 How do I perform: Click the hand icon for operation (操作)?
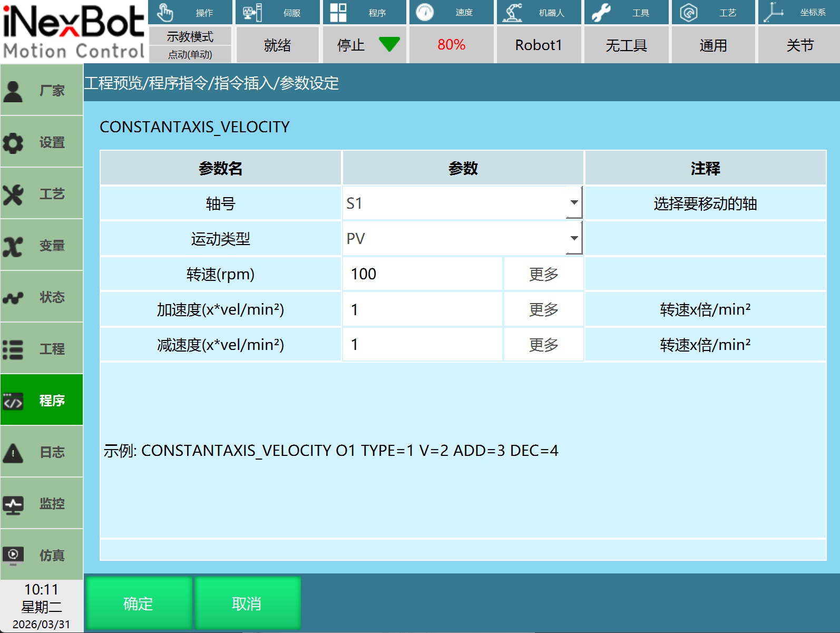point(165,13)
